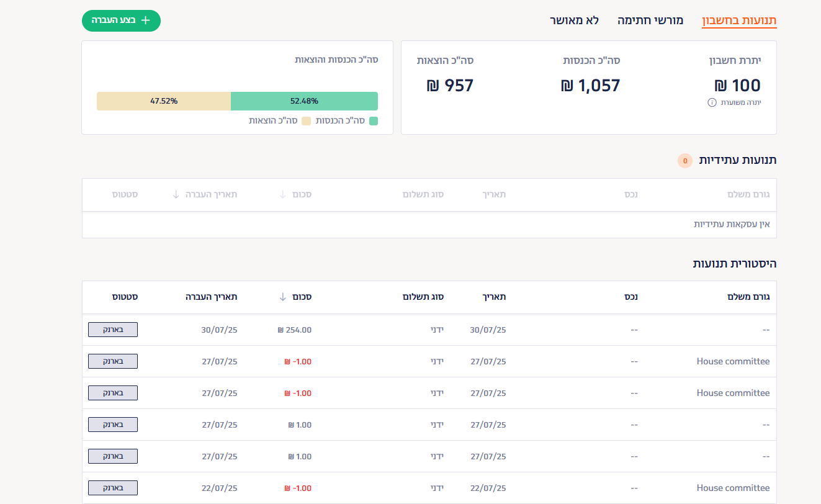Click the beige סה"כ הוצאות legend square
The height and width of the screenshot is (504, 821).
[x=306, y=121]
